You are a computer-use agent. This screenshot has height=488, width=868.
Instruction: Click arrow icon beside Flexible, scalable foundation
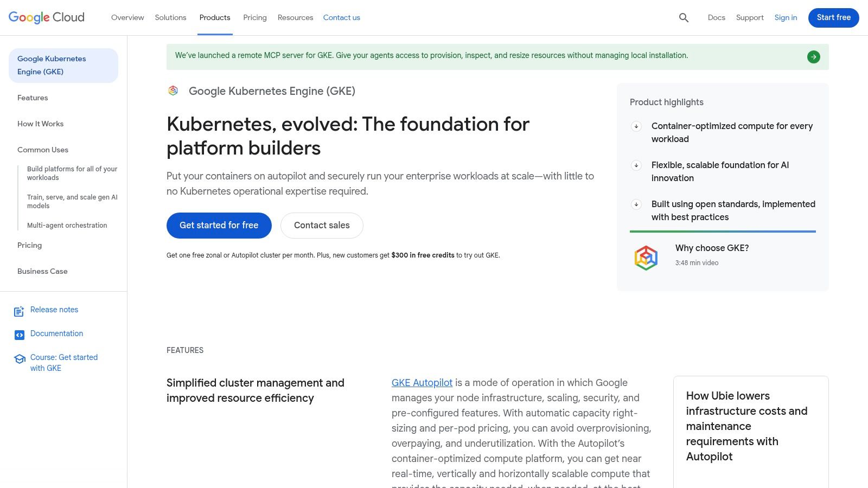pos(636,165)
